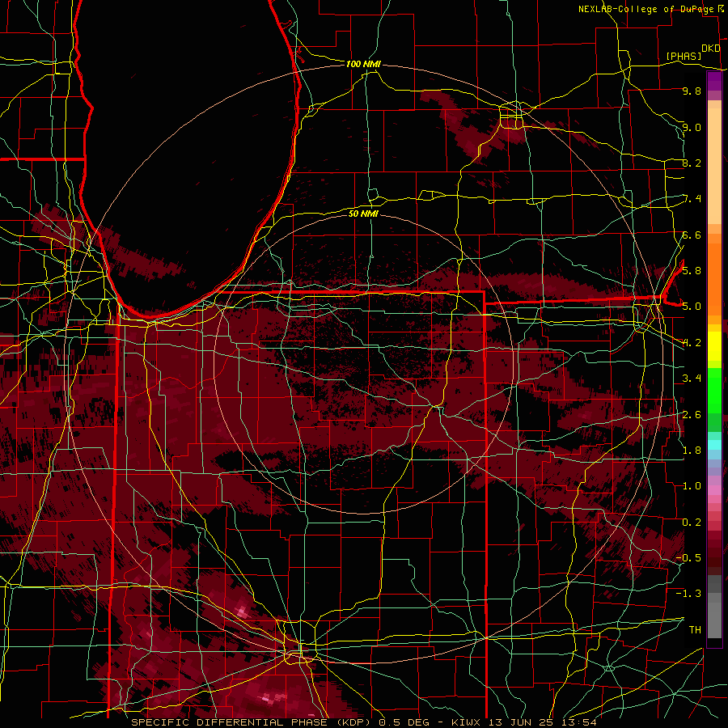Click the bright green segment of color bar
Viewport: 728px width, 728px height.
pos(714,390)
